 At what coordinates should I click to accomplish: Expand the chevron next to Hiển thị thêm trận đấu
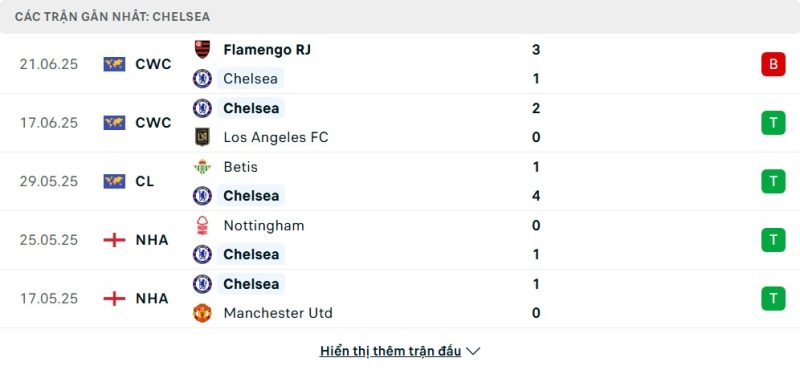[x=473, y=351]
